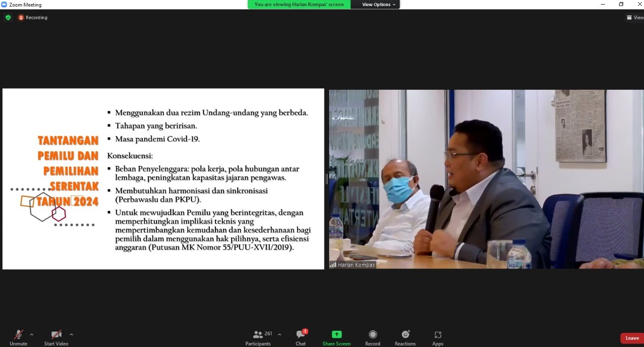Click the screen-viewing notification banner
This screenshot has height=347, width=644.
click(x=299, y=5)
